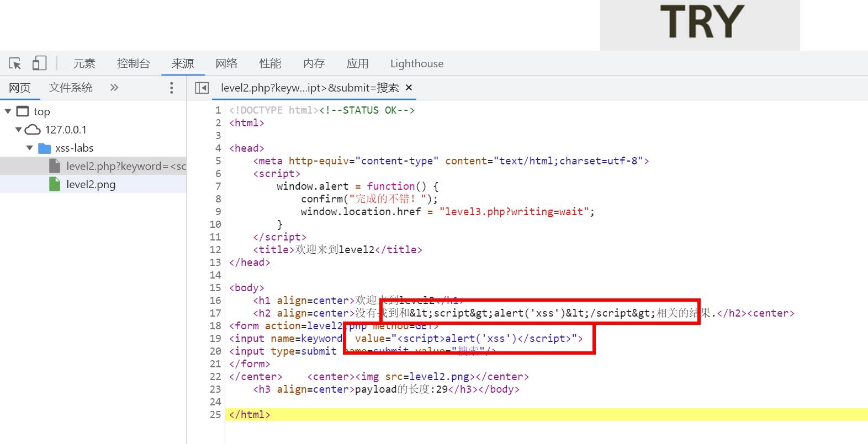The image size is (868, 444).
Task: Click the green image file icon
Action: click(x=54, y=184)
